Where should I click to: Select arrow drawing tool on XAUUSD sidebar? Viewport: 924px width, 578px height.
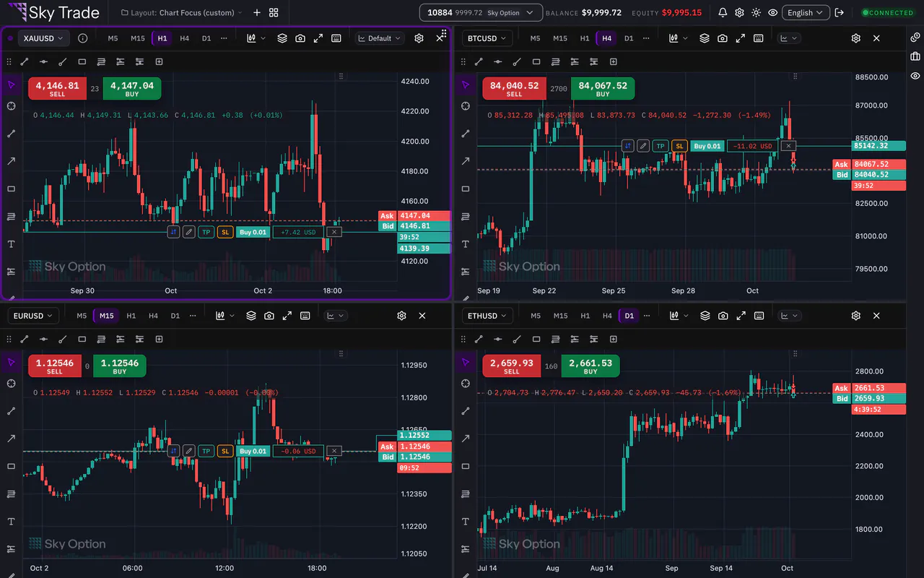pos(11,161)
